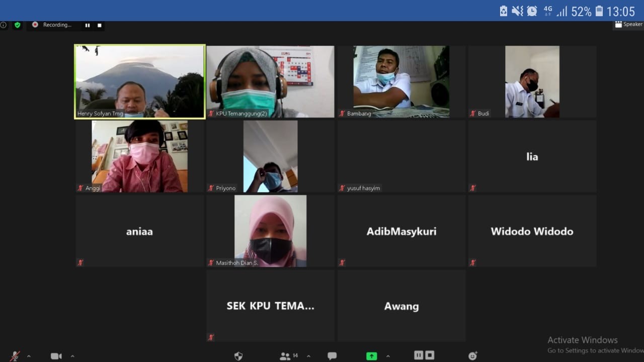Open the Participants panel icon
Viewport: 644px width, 362px height.
(285, 356)
